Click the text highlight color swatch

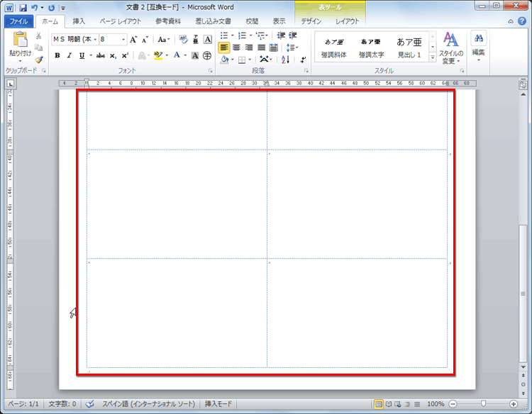(158, 55)
